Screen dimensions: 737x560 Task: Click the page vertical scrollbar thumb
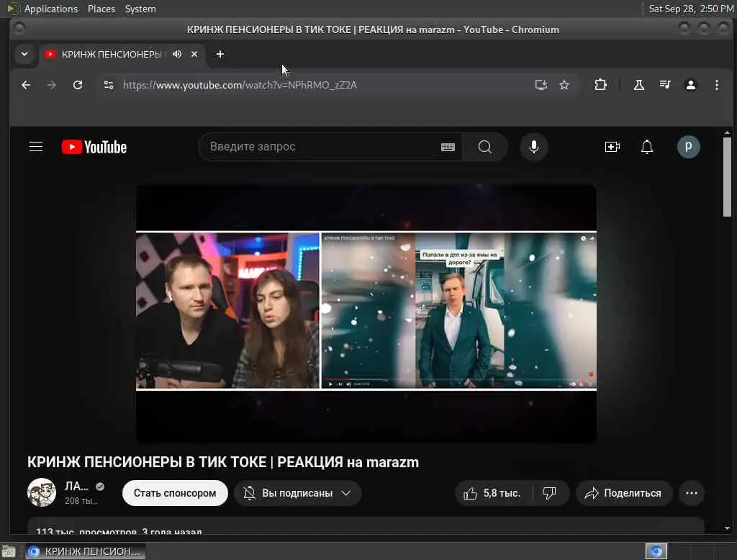pos(727,176)
